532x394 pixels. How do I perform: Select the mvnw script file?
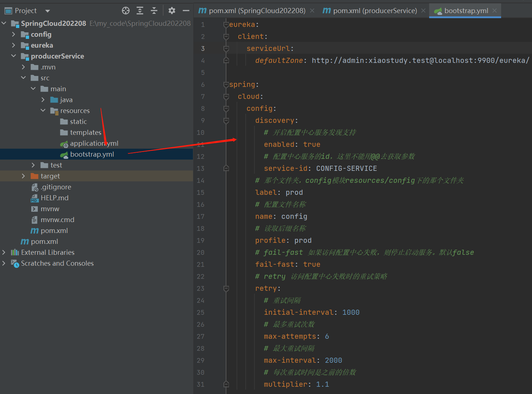50,209
